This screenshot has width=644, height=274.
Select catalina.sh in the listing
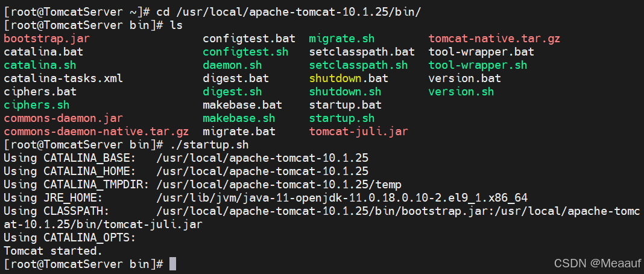tap(40, 65)
